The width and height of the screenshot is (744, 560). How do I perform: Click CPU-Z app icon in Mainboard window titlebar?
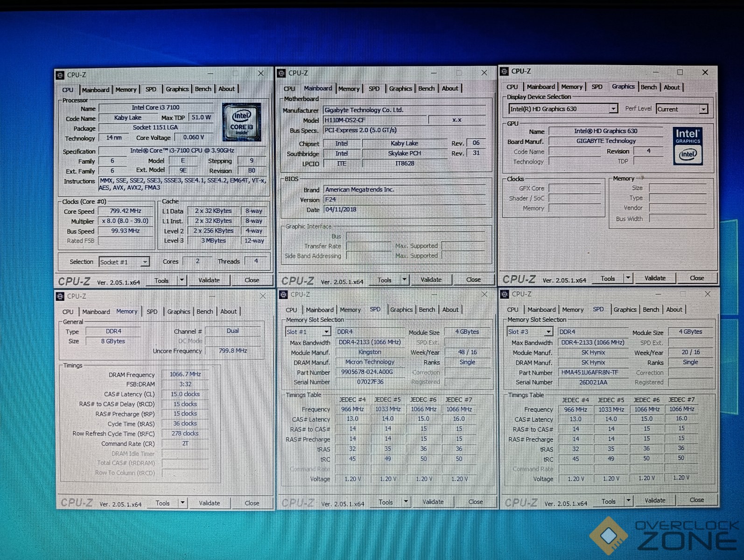(281, 73)
